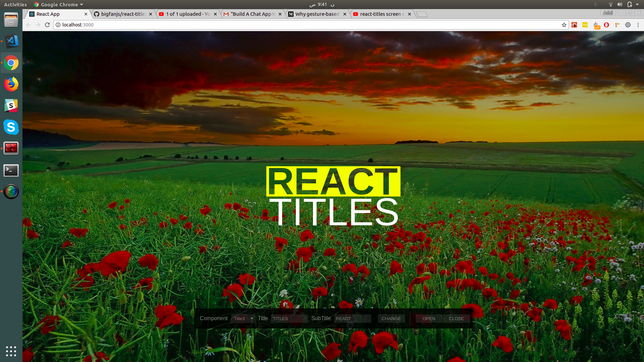The image size is (644, 362).
Task: Open Terminal from the dock
Action: [x=11, y=170]
